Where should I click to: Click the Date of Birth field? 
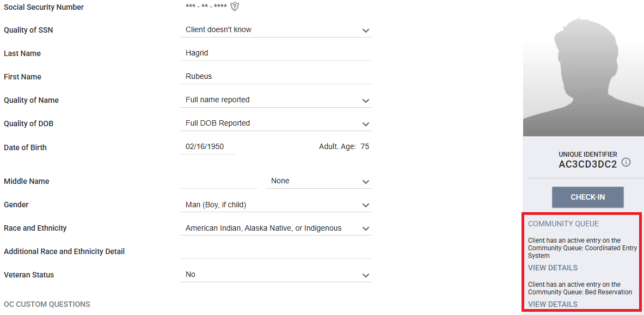(x=207, y=147)
